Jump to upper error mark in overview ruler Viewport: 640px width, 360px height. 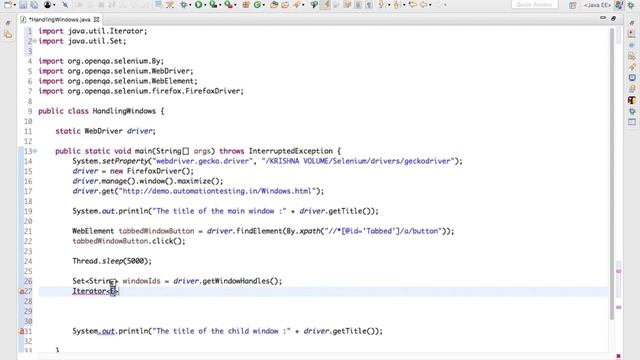(x=618, y=271)
